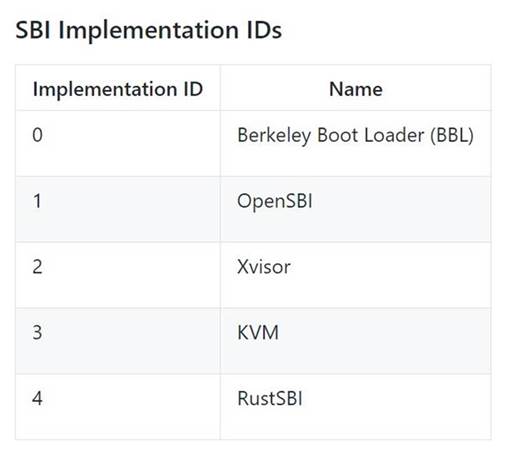Click the Name column header
The width and height of the screenshot is (508, 456).
(356, 88)
